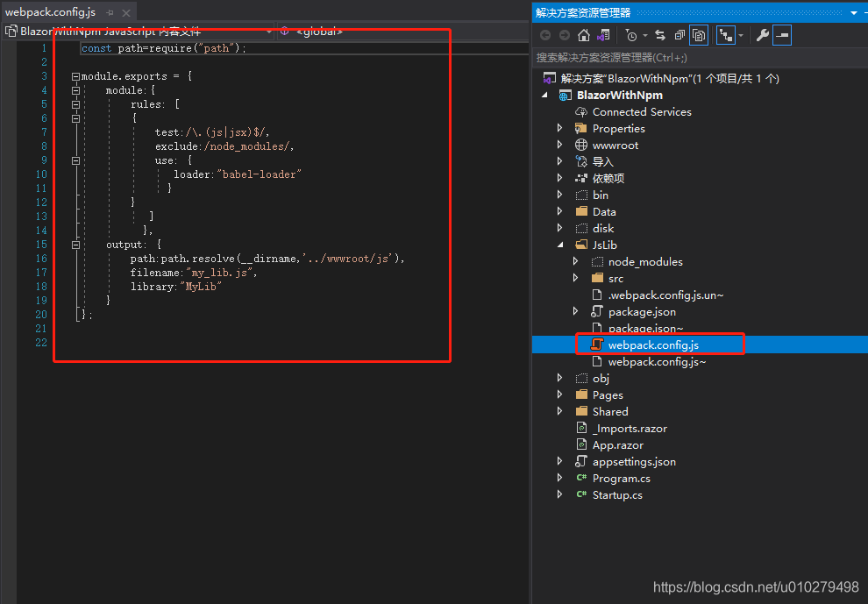The width and height of the screenshot is (868, 604).
Task: Expand the wwwroot folder
Action: (559, 145)
